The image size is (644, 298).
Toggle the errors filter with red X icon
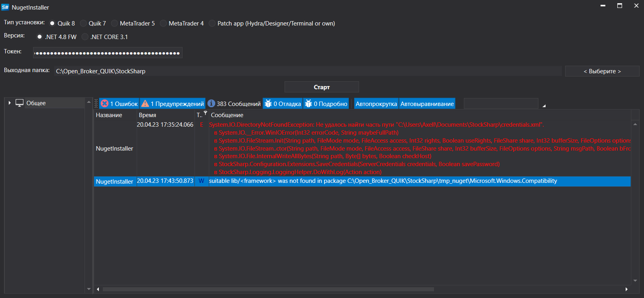pyautogui.click(x=105, y=104)
